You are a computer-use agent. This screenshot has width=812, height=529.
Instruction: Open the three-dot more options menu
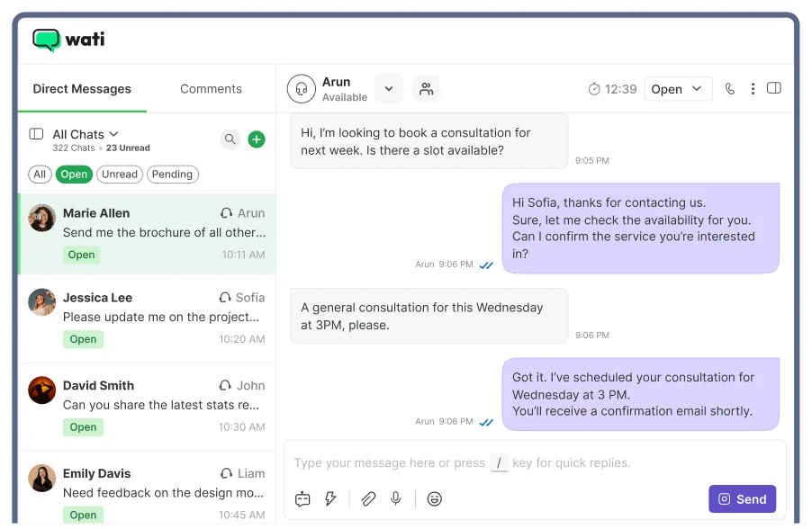[753, 89]
